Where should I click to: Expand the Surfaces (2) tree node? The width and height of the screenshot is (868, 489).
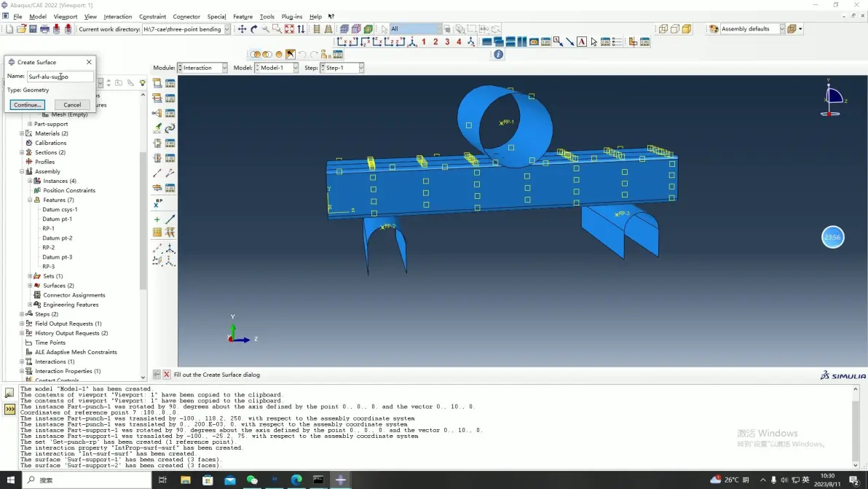(30, 285)
